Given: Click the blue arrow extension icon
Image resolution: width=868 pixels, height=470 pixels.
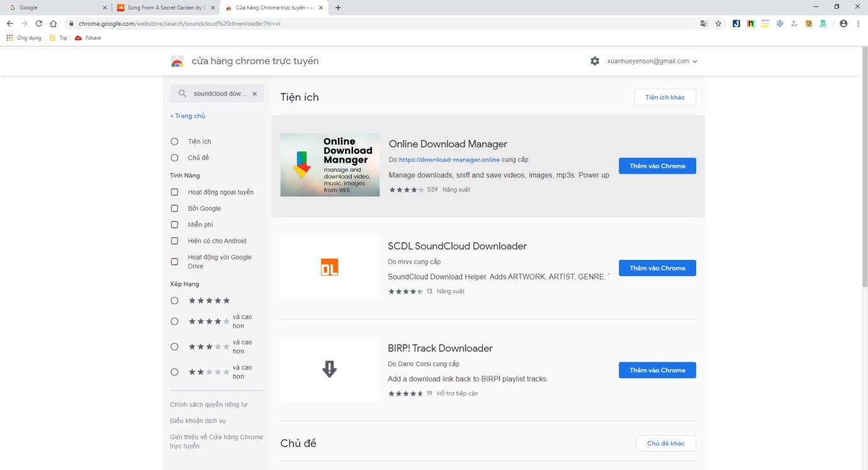Looking at the screenshot, I should [x=780, y=23].
